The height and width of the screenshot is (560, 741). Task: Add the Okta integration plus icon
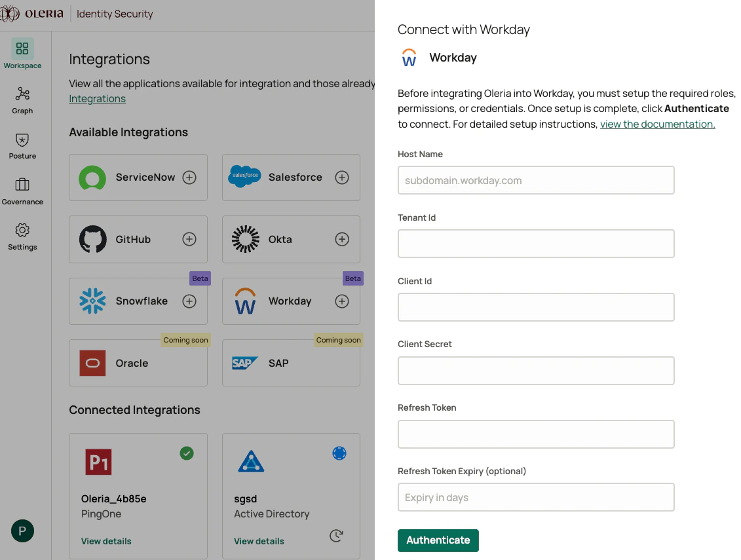pyautogui.click(x=342, y=239)
